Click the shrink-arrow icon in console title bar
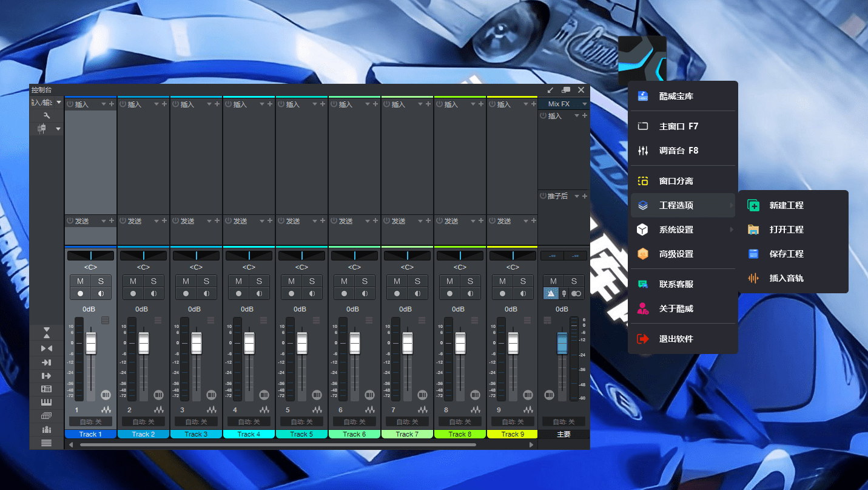The height and width of the screenshot is (490, 868). 551,90
